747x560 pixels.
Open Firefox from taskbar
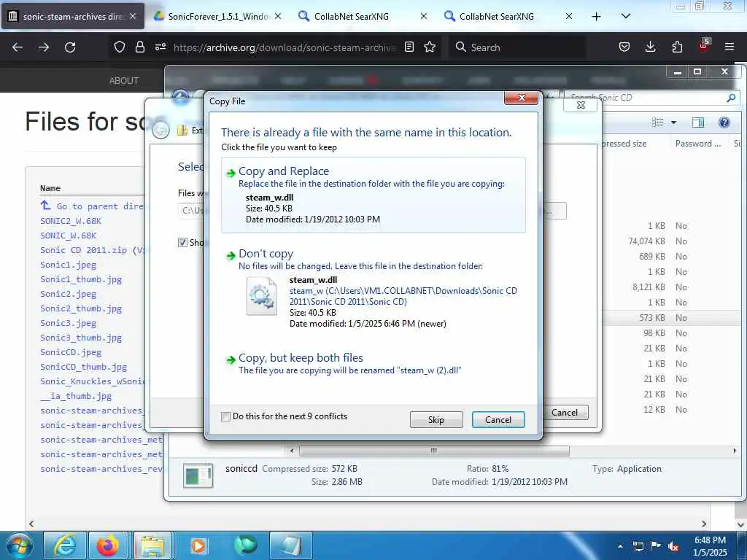108,545
